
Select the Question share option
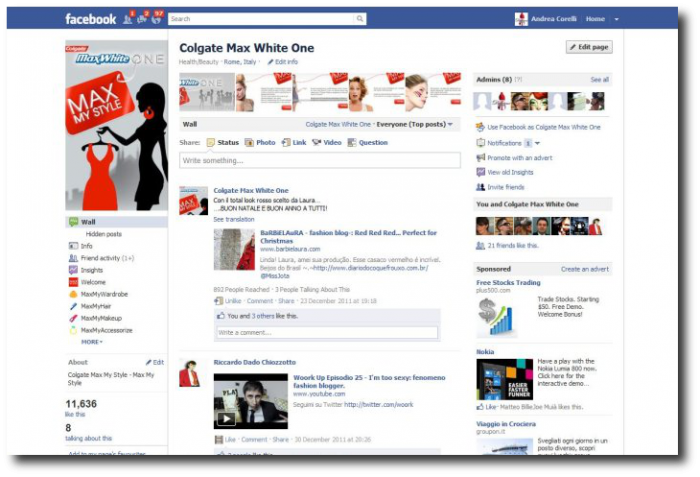click(x=368, y=142)
